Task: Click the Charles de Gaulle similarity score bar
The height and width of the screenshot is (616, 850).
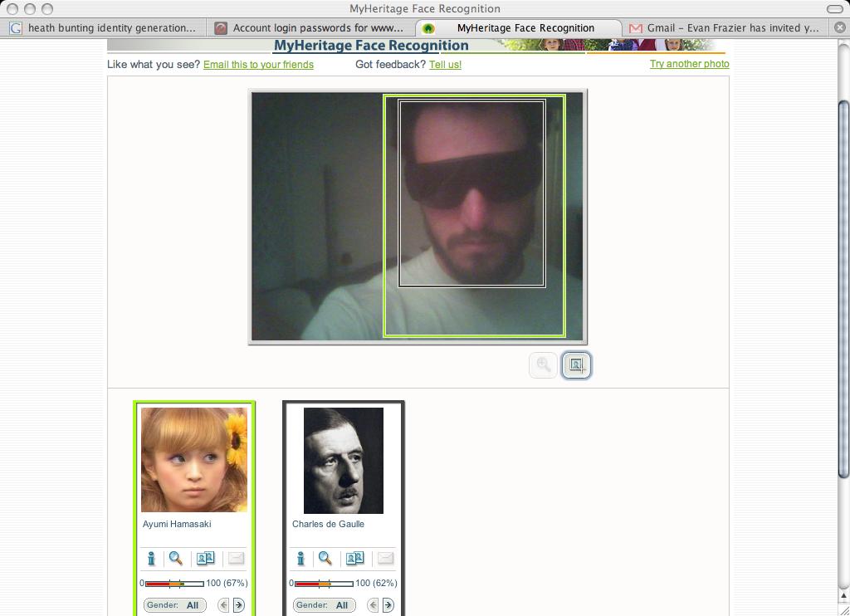Action: pos(324,584)
